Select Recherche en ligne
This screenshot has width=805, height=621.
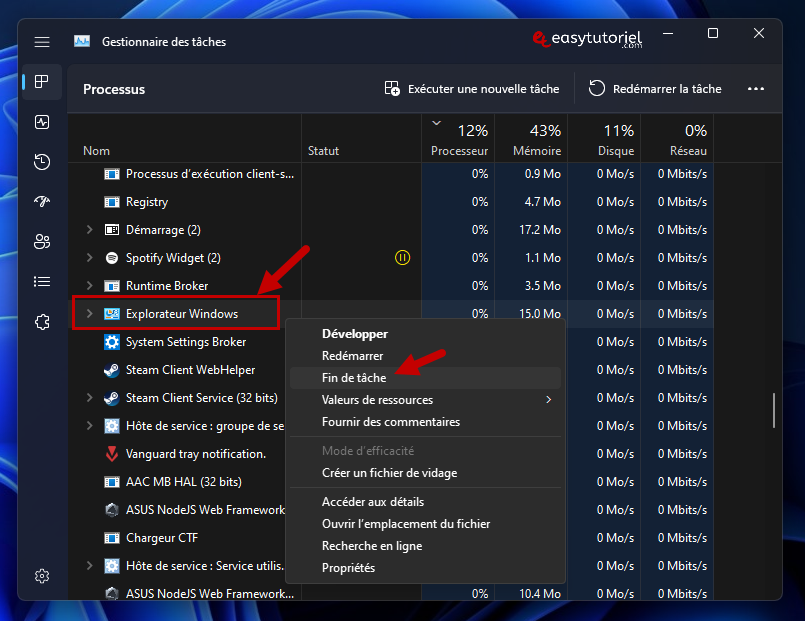(x=425, y=546)
